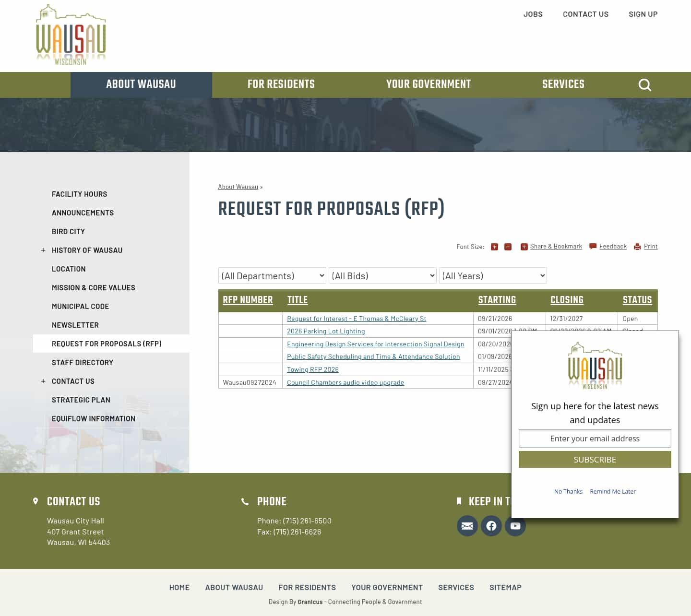This screenshot has width=691, height=616.
Task: Focus the email address input field
Action: (x=595, y=438)
